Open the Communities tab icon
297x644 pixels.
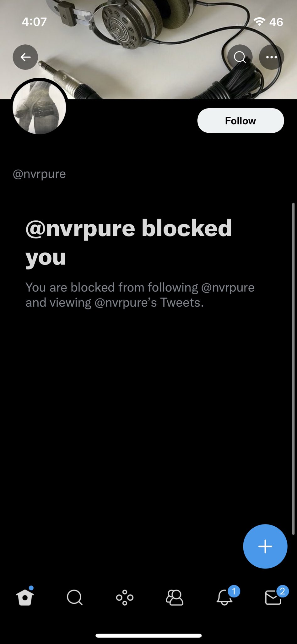[x=174, y=597]
